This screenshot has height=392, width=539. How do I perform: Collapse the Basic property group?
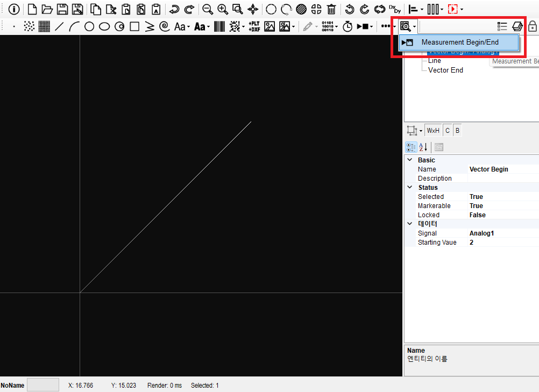pos(410,160)
